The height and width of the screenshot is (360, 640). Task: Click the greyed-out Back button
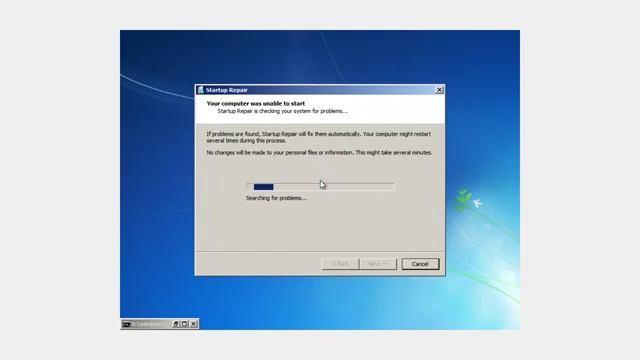(x=340, y=264)
